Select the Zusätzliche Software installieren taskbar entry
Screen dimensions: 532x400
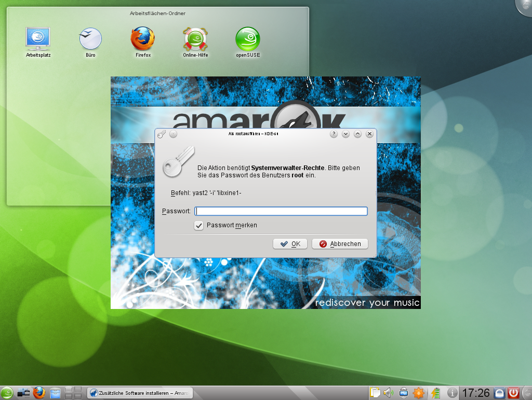click(139, 393)
